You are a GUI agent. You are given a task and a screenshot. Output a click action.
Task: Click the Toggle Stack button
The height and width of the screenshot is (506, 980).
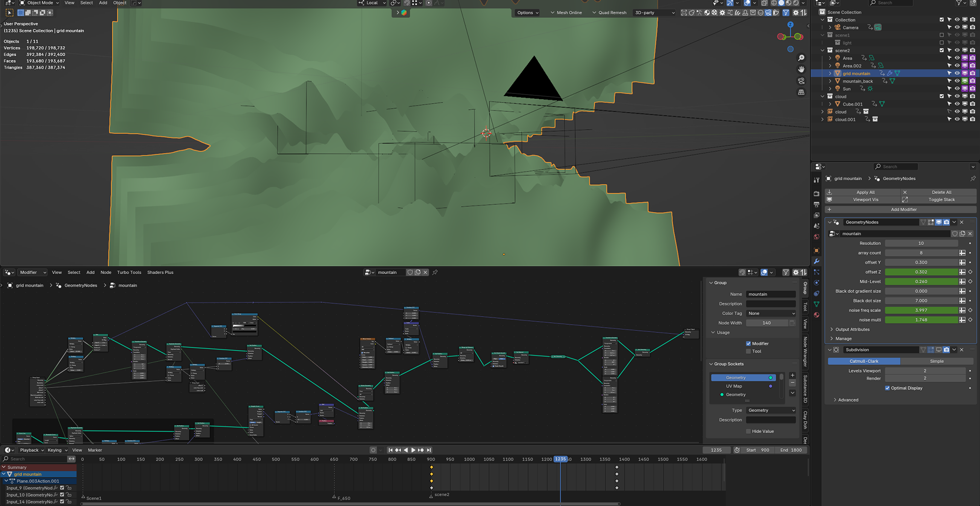click(940, 200)
